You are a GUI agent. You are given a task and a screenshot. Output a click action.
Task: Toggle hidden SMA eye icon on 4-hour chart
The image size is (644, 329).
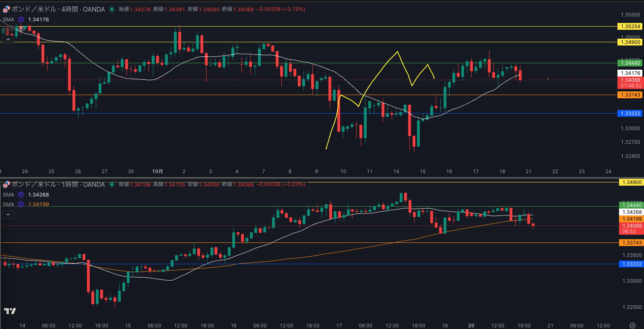(21, 29)
